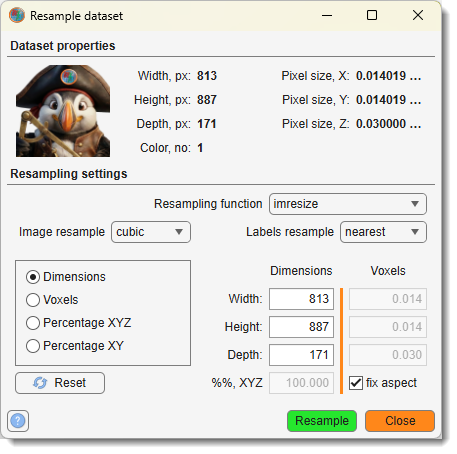This screenshot has height=454, width=457.
Task: Click the puffin pirate dataset thumbnail
Action: [x=63, y=111]
